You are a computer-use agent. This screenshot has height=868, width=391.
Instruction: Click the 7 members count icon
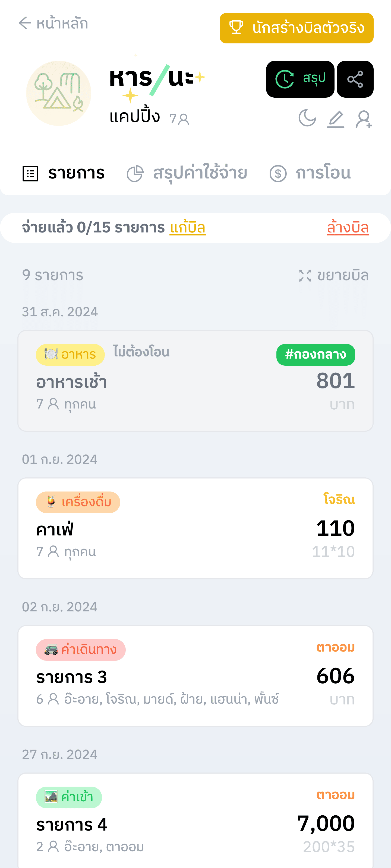pos(179,119)
